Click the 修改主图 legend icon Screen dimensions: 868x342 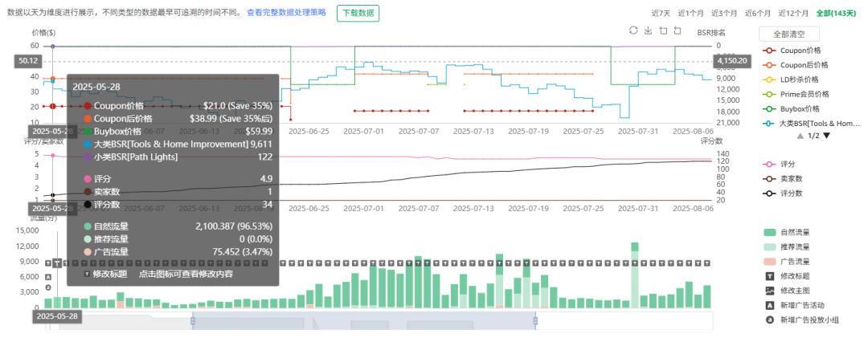pyautogui.click(x=770, y=290)
